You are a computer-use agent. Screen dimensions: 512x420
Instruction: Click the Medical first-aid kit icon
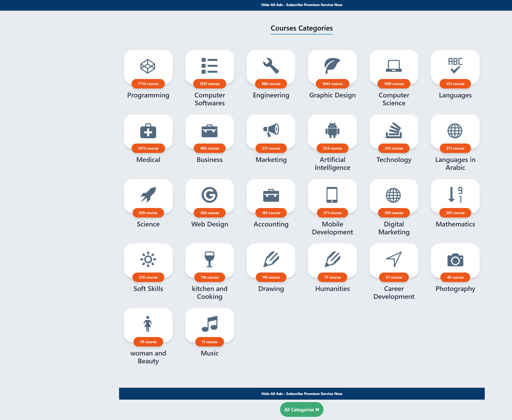tap(148, 131)
